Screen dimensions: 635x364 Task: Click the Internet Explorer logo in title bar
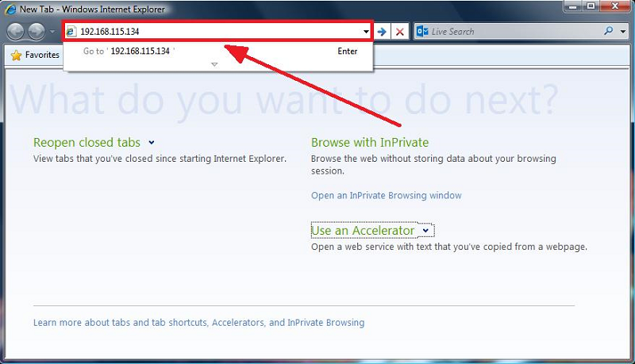(10, 9)
